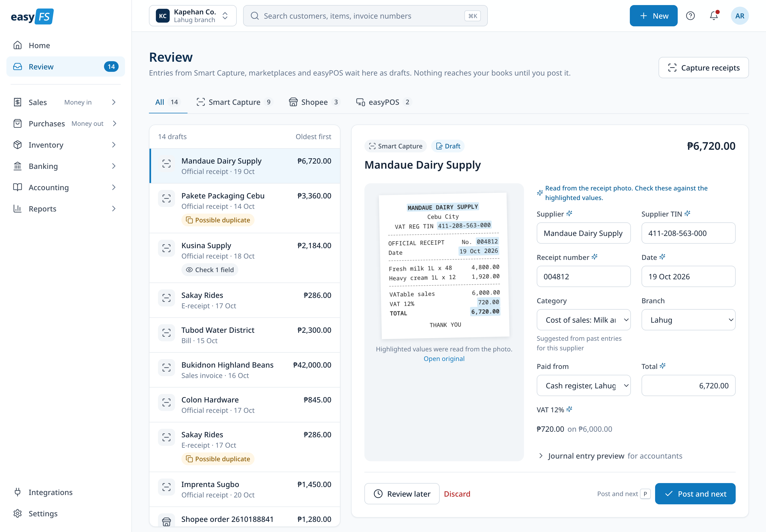Click the Total amount field
Image resolution: width=766 pixels, height=532 pixels.
pyautogui.click(x=688, y=385)
